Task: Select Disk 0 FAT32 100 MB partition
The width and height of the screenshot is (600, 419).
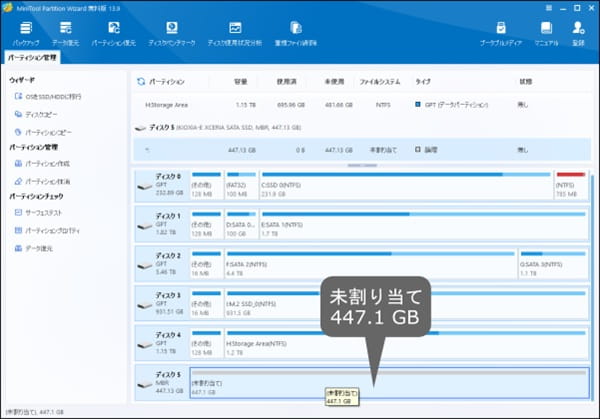Action: [x=241, y=186]
